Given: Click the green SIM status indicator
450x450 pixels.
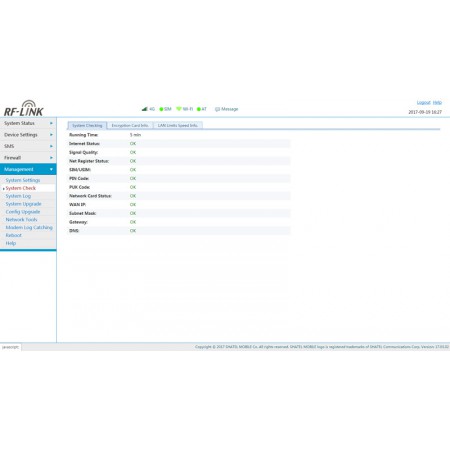Looking at the screenshot, I should [161, 109].
